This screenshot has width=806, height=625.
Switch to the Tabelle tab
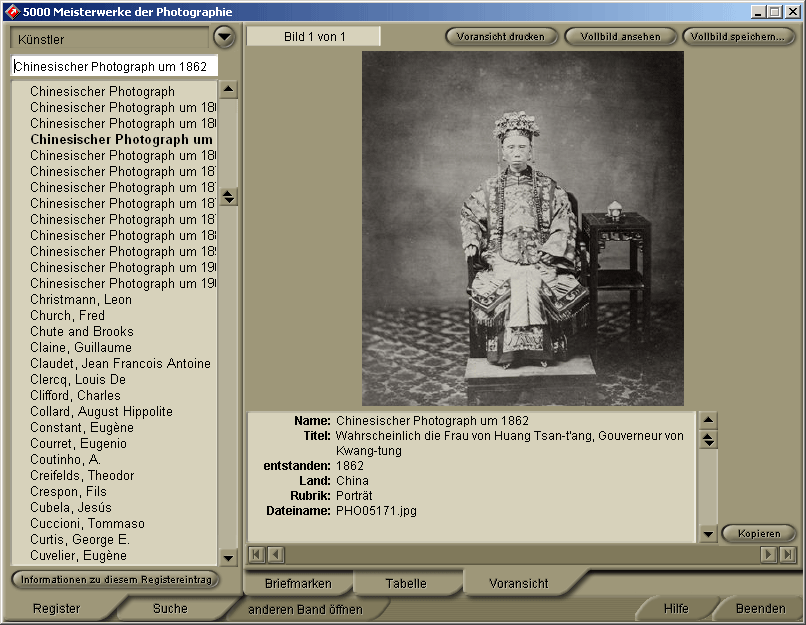(x=405, y=583)
